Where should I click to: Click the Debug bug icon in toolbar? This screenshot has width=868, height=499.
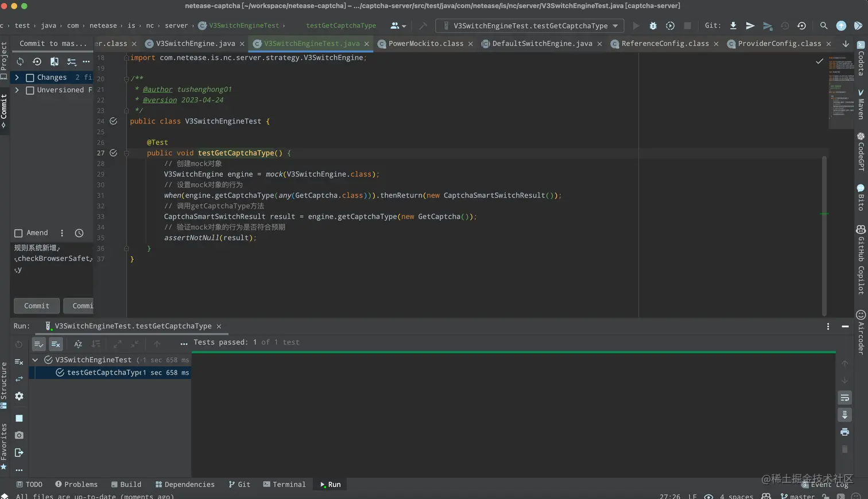point(653,26)
